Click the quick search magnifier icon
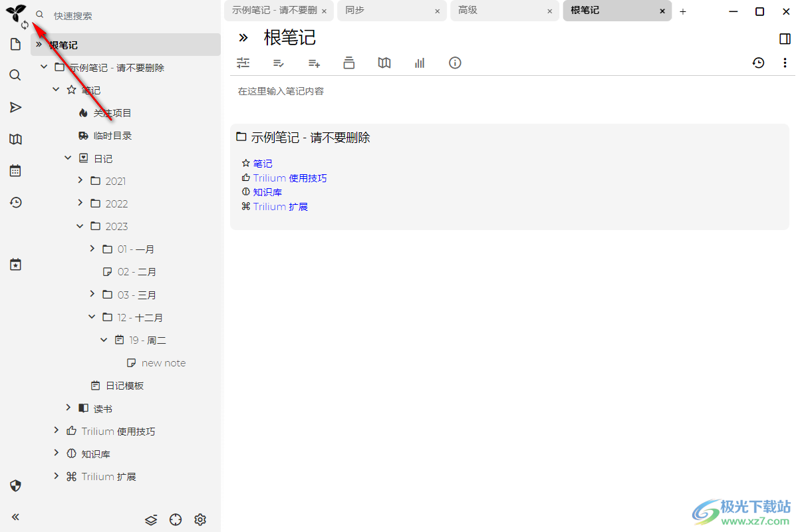This screenshot has height=532, width=798. point(40,14)
